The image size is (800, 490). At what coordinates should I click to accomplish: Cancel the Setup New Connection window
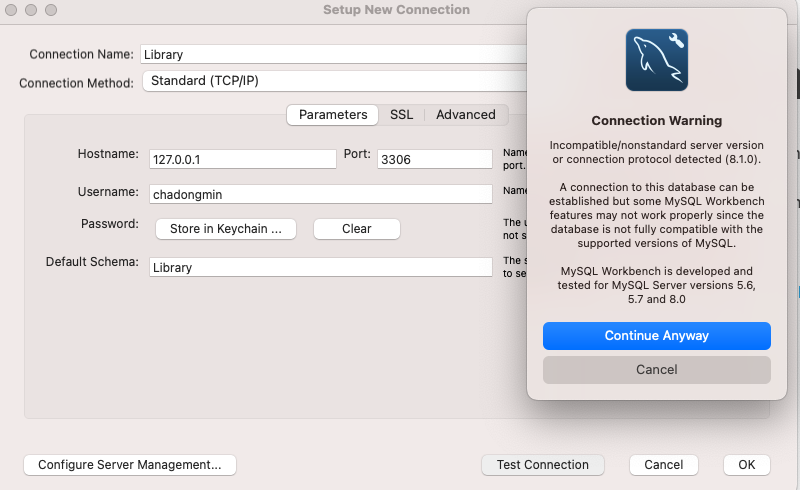tap(663, 465)
